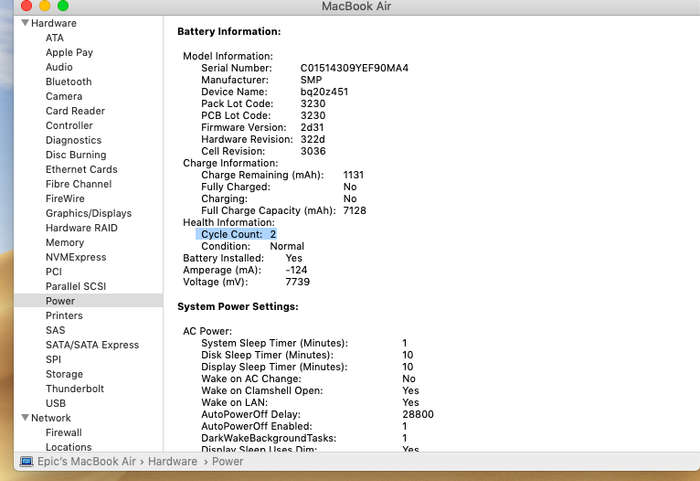700x481 pixels.
Task: View USB device information
Action: [x=55, y=403]
